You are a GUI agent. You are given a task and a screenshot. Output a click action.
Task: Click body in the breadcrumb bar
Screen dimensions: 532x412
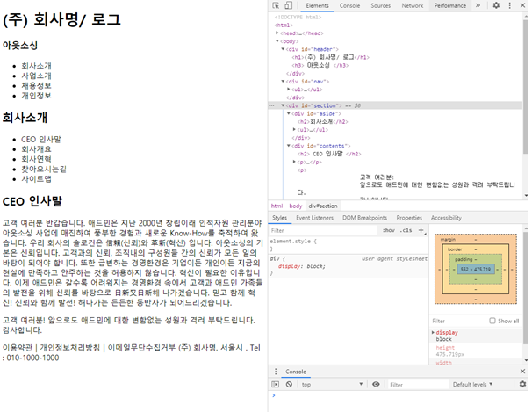coord(296,206)
